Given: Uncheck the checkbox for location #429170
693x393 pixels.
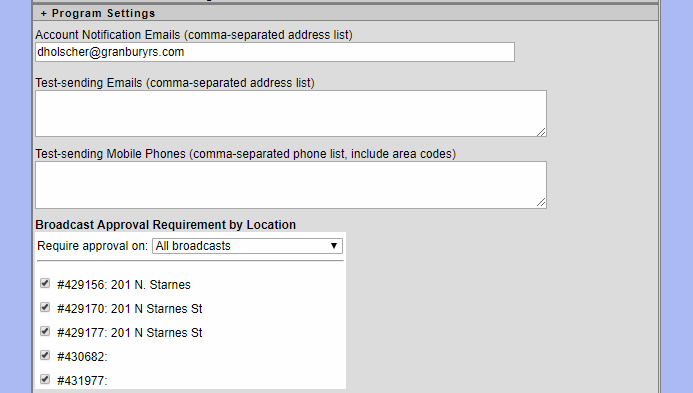Looking at the screenshot, I should (x=45, y=307).
